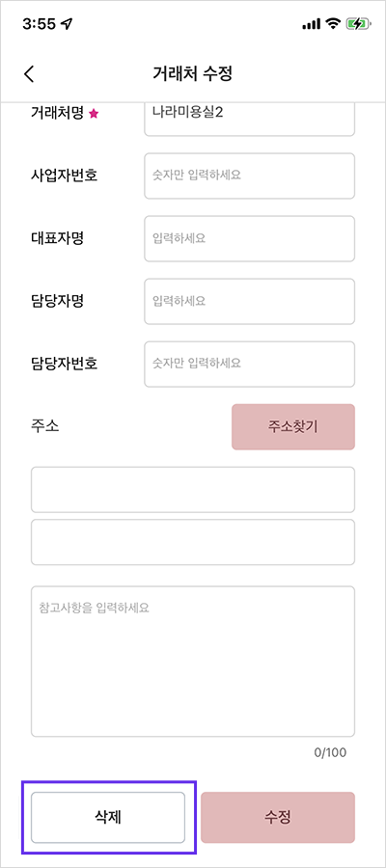This screenshot has height=868, width=386.
Task: Click the pink required star icon
Action: point(94,114)
